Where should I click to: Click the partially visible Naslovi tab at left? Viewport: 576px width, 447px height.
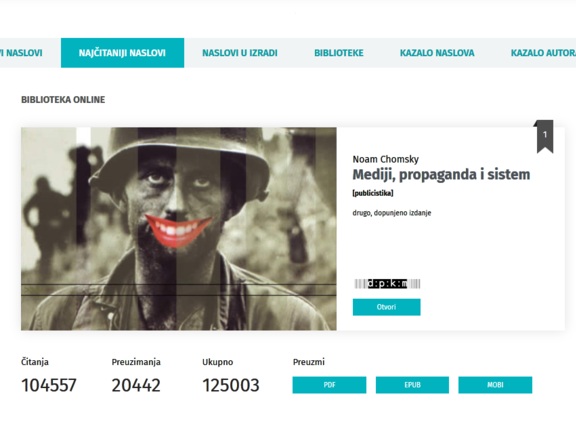21,53
